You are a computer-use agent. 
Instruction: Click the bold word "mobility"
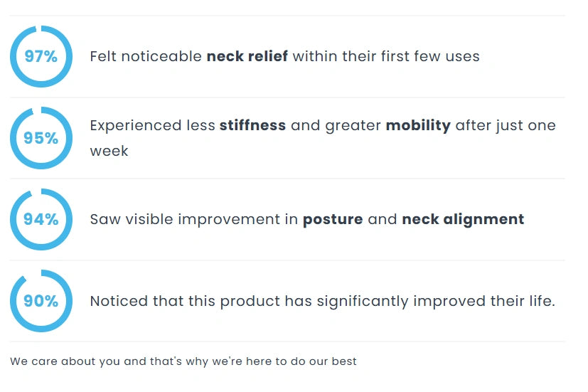pyautogui.click(x=418, y=126)
